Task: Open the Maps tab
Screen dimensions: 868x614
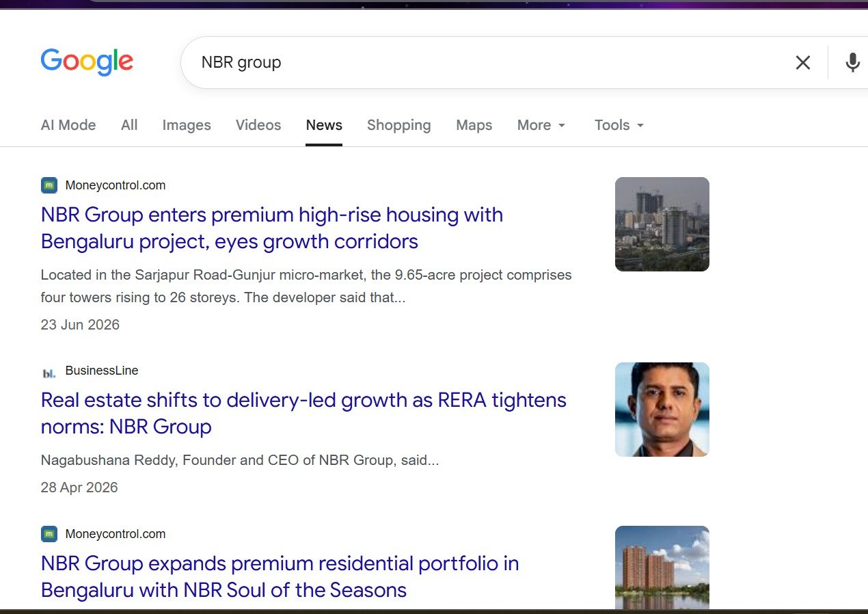Action: pos(474,125)
